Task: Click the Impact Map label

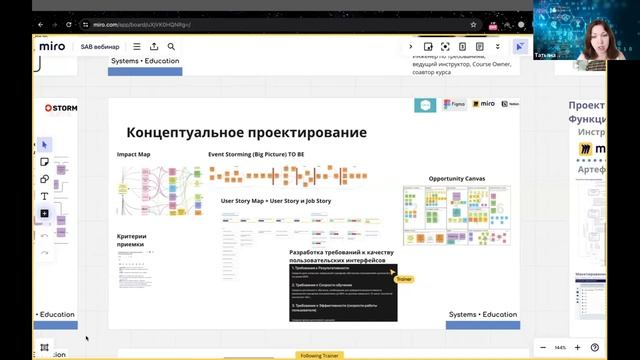Action: click(133, 154)
